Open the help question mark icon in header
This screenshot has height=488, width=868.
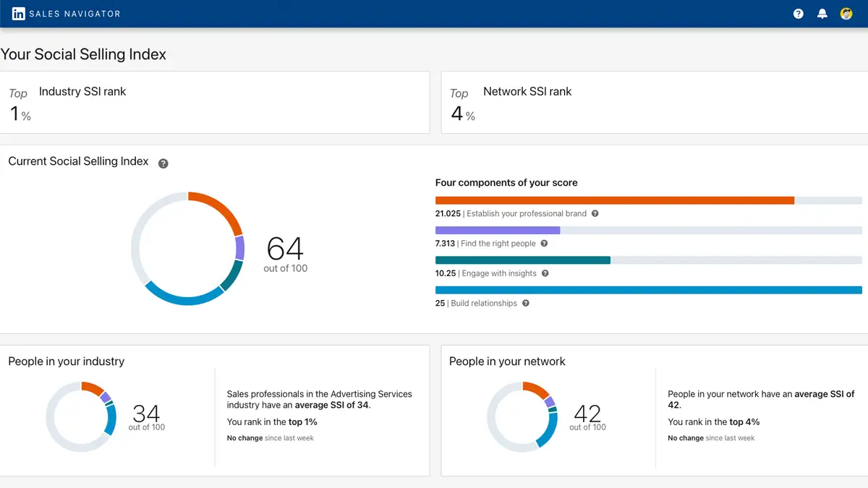[x=799, y=14]
